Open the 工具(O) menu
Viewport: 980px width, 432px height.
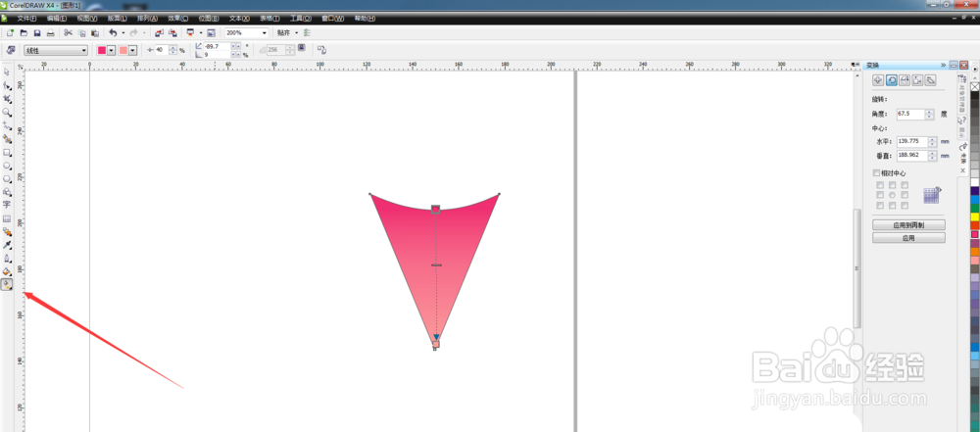pos(301,19)
